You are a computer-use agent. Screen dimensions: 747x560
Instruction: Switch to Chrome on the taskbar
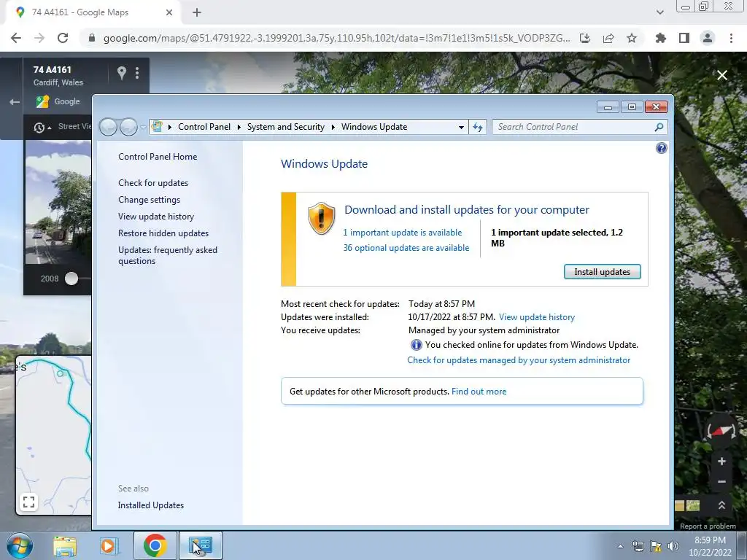tap(155, 546)
